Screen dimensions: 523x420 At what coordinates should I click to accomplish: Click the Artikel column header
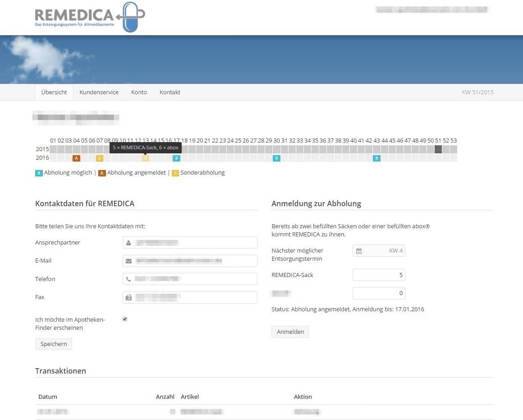tap(190, 397)
